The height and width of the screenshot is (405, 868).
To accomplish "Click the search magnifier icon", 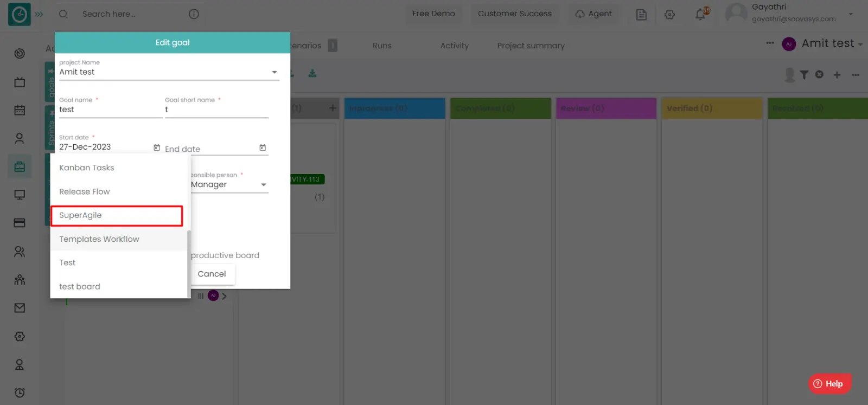I will [x=63, y=14].
